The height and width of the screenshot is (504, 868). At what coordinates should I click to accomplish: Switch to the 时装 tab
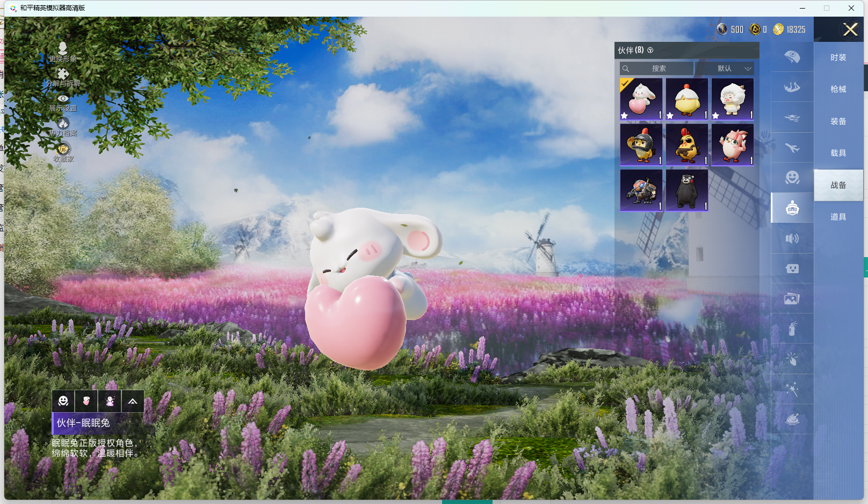tap(838, 57)
